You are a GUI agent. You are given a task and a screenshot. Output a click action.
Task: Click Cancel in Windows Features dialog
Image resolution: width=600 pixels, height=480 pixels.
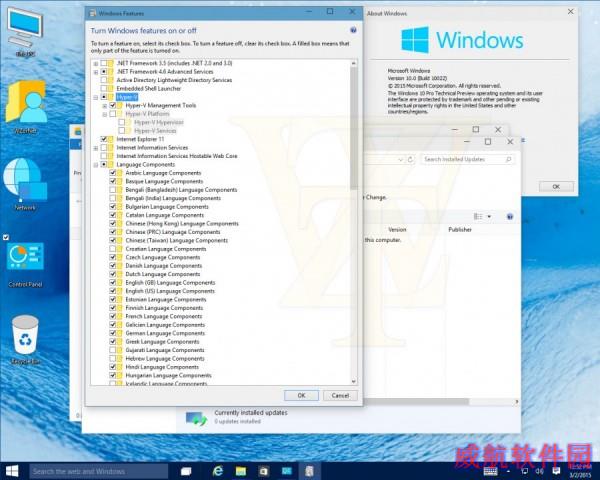click(x=340, y=395)
